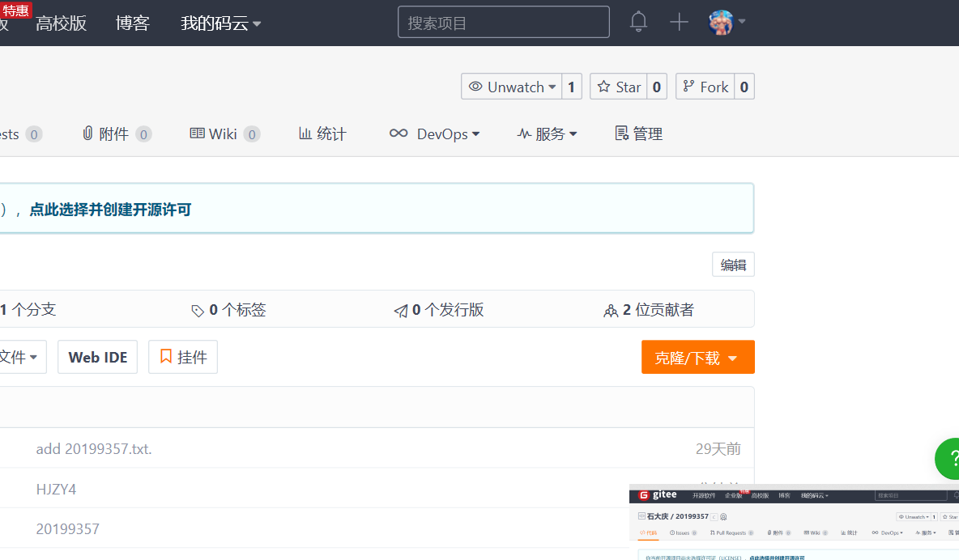The image size is (959, 560).
Task: Click the Web IDE button
Action: [x=98, y=357]
